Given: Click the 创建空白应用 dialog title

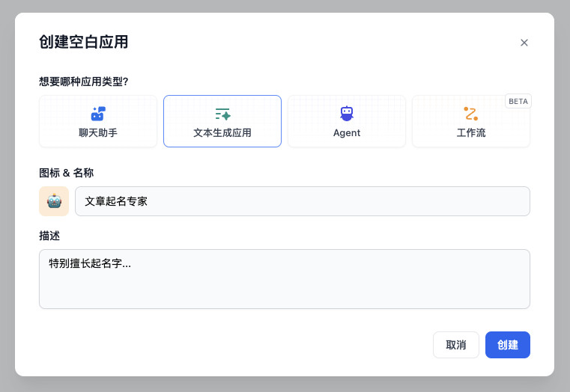Looking at the screenshot, I should [x=84, y=42].
